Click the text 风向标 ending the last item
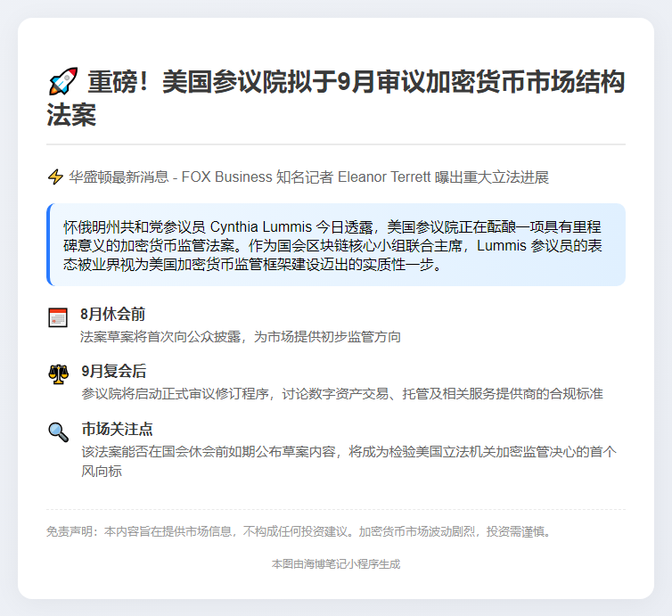This screenshot has height=616, width=672. [x=102, y=471]
